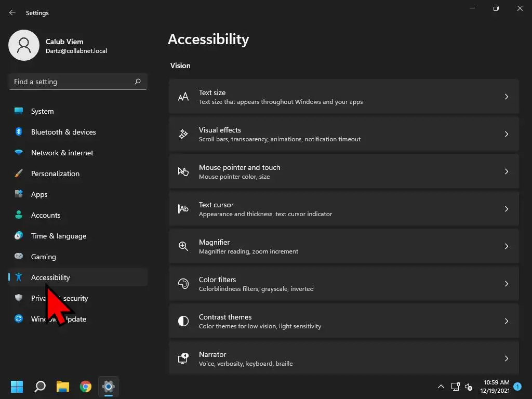The image size is (532, 399).
Task: Click the Network & internet Wi-Fi icon
Action: 19,153
